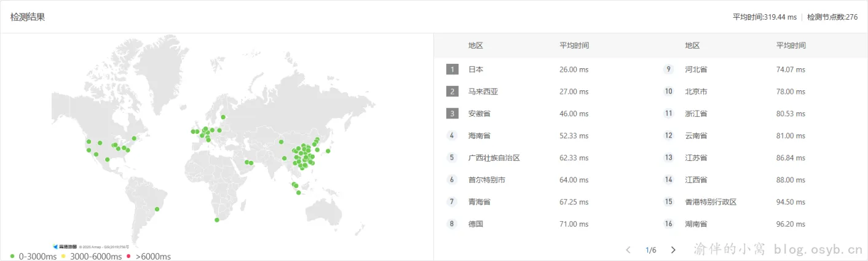Image resolution: width=868 pixels, height=261 pixels.
Task: Click rank 14 badge for 江西省
Action: pyautogui.click(x=669, y=180)
